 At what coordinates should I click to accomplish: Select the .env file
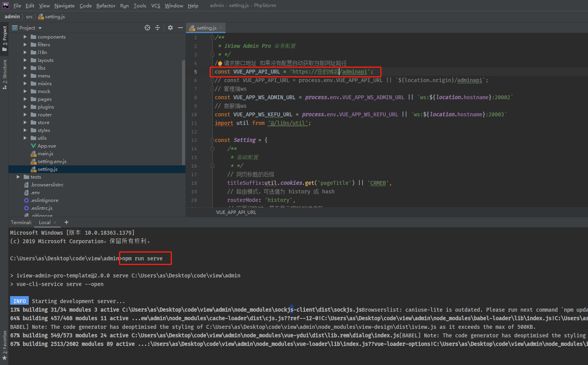tap(35, 193)
